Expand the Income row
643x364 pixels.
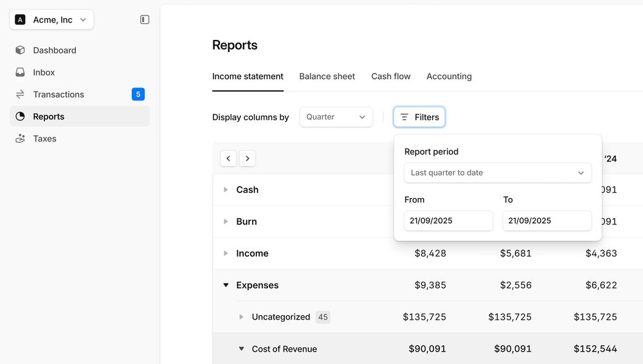coord(226,253)
